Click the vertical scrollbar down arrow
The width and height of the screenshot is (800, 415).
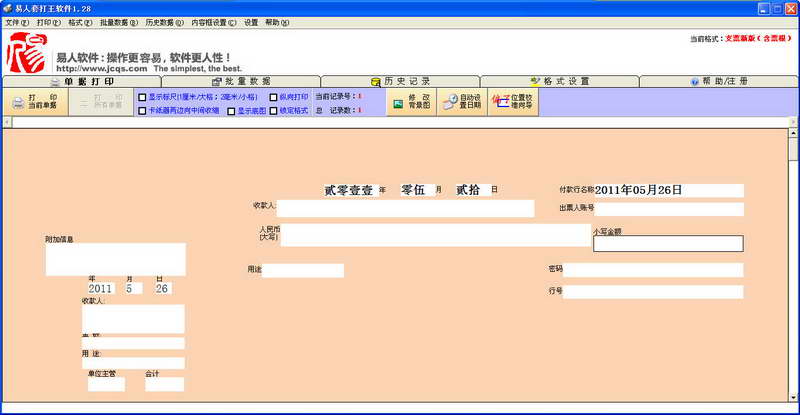tap(793, 397)
